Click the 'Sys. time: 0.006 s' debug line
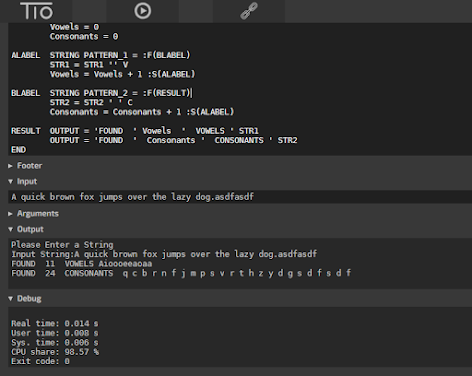 [55, 342]
